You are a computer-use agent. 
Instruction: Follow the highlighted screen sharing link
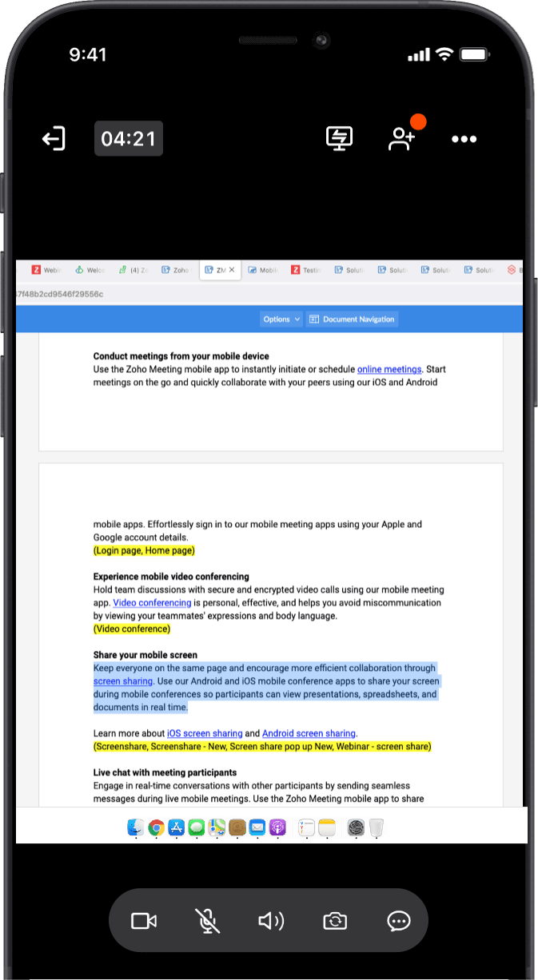point(123,681)
